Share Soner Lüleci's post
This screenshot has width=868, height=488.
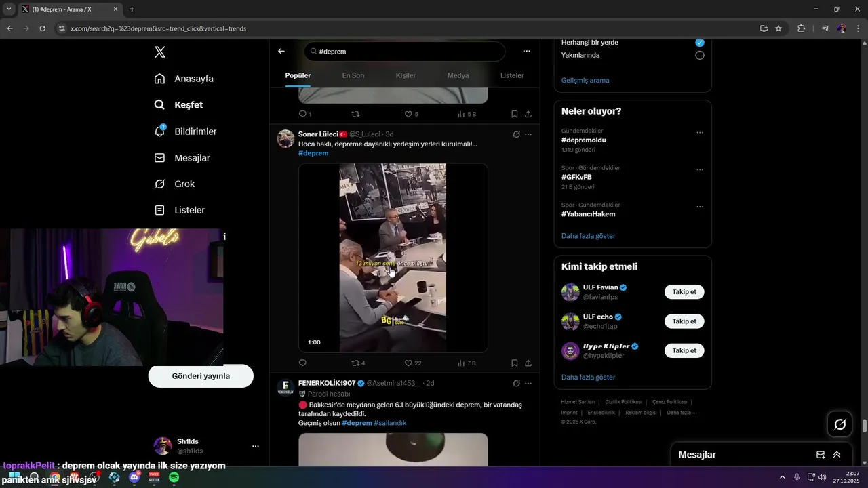tap(528, 363)
